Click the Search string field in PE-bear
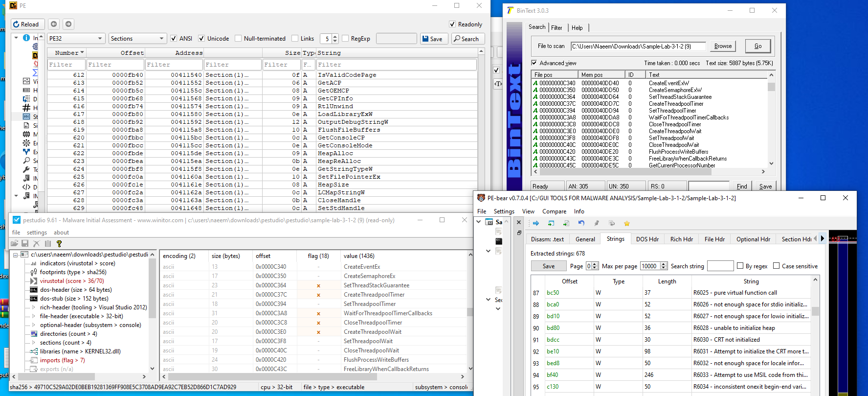Viewport: 868px width, 396px height. (720, 266)
